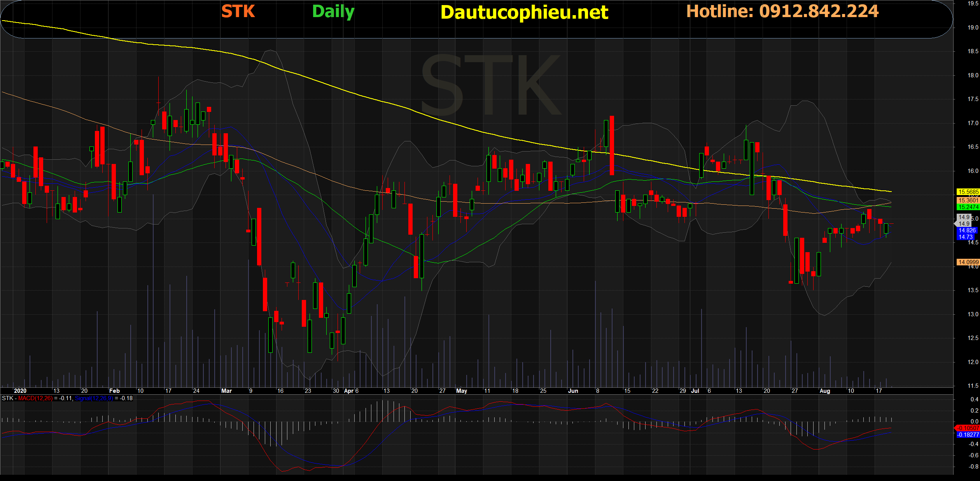Click the 12.0 price axis label
Viewport: 980px width, 481px height.
pyautogui.click(x=973, y=362)
